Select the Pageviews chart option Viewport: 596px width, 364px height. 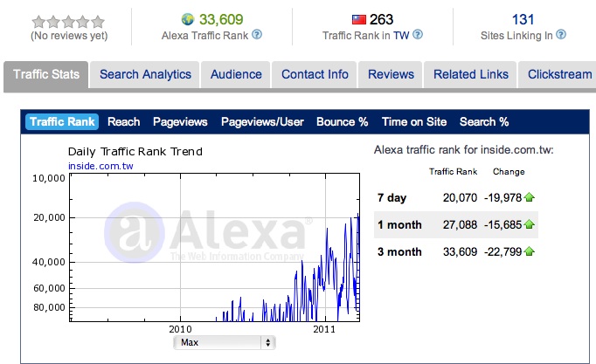[x=180, y=122]
